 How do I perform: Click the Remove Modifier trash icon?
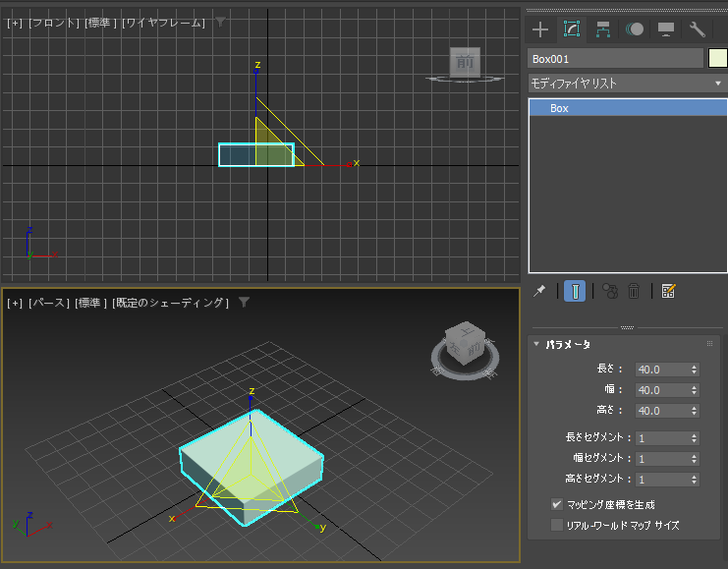634,291
